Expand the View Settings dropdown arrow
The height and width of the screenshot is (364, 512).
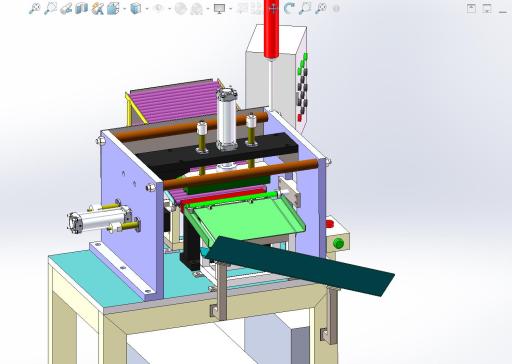click(x=230, y=9)
